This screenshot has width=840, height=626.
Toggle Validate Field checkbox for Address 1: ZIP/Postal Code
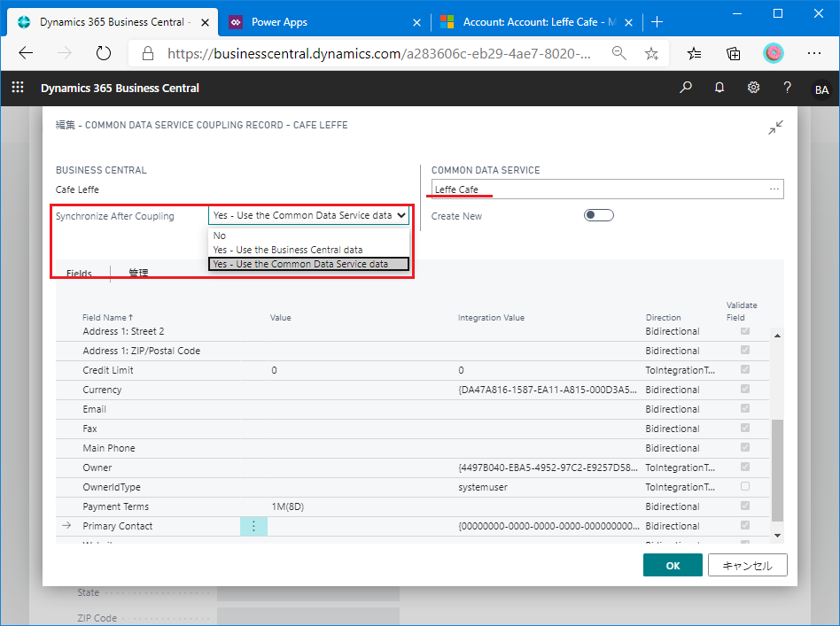coord(744,350)
